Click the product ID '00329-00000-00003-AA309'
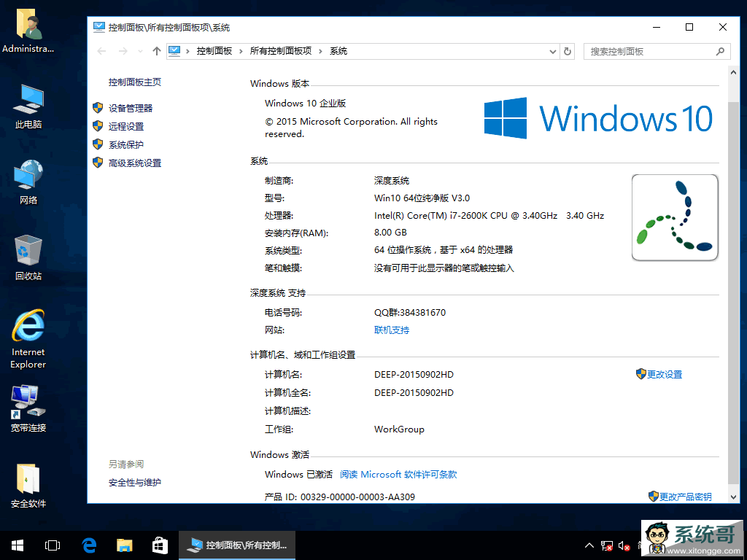This screenshot has height=560, width=747. (357, 497)
